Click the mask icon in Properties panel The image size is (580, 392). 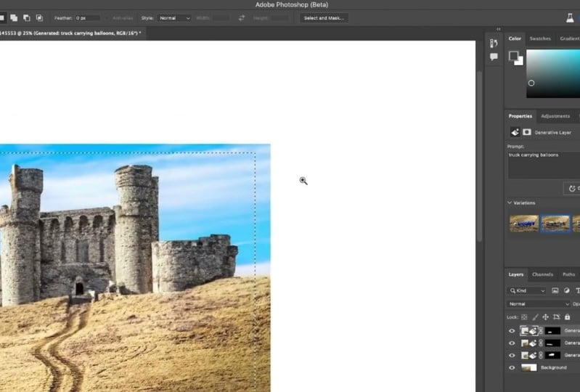tap(527, 132)
